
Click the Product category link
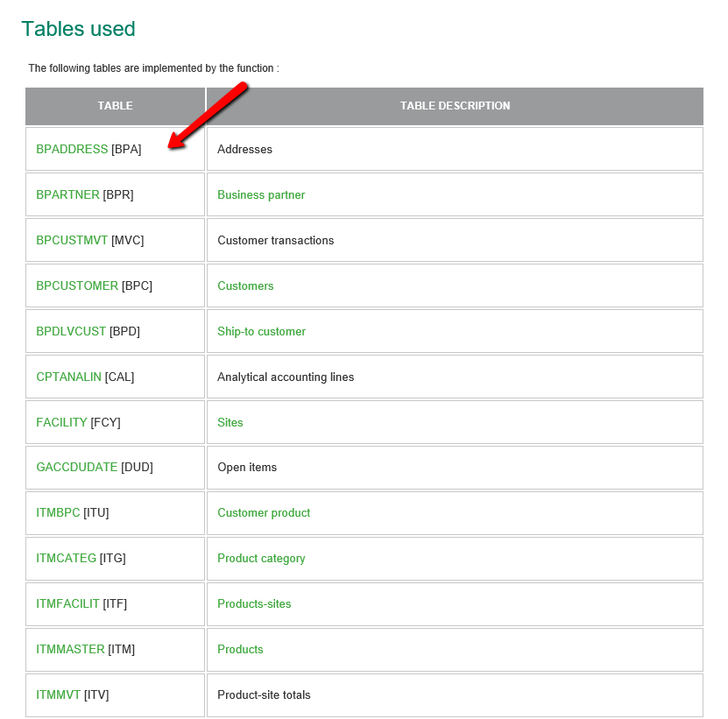pyautogui.click(x=261, y=559)
